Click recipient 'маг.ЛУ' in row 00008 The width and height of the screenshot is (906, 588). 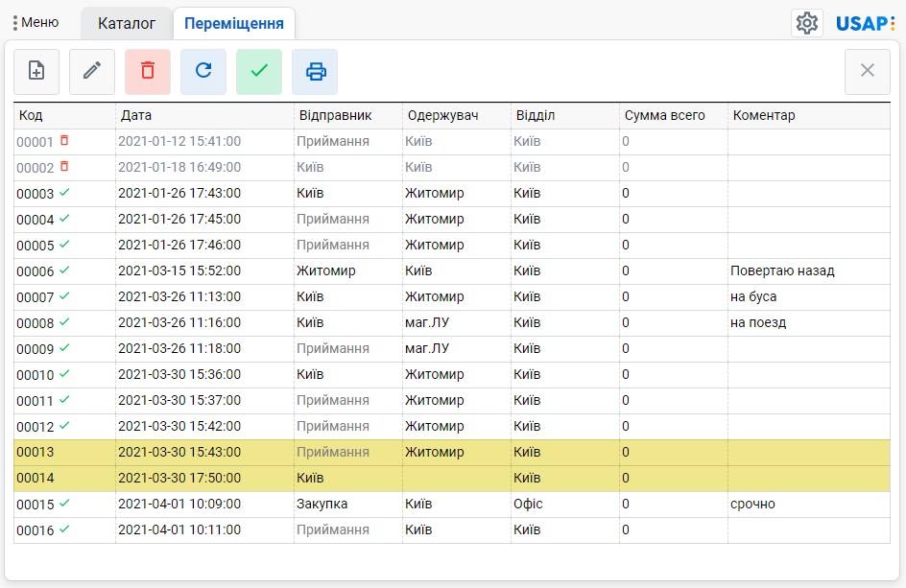[x=427, y=323]
